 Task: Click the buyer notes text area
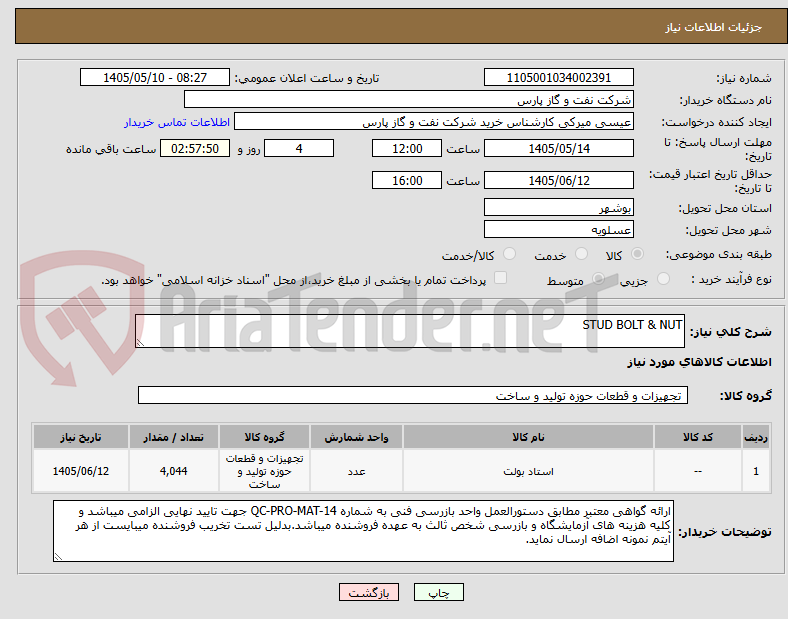(363, 531)
